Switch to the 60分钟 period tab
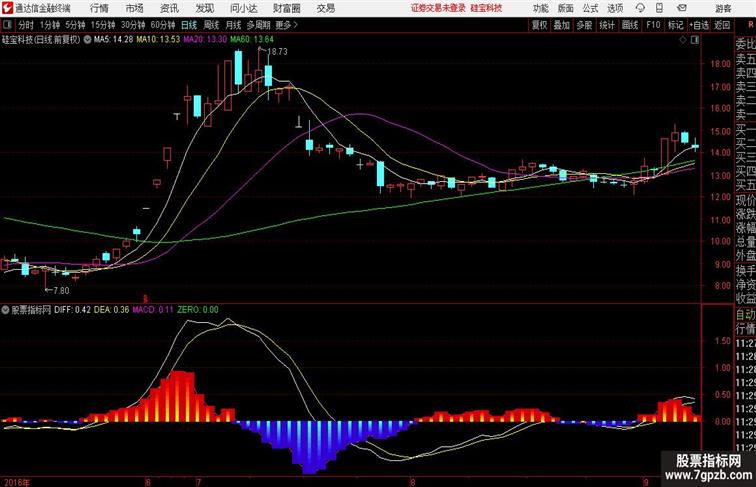The width and height of the screenshot is (756, 487). tap(163, 25)
